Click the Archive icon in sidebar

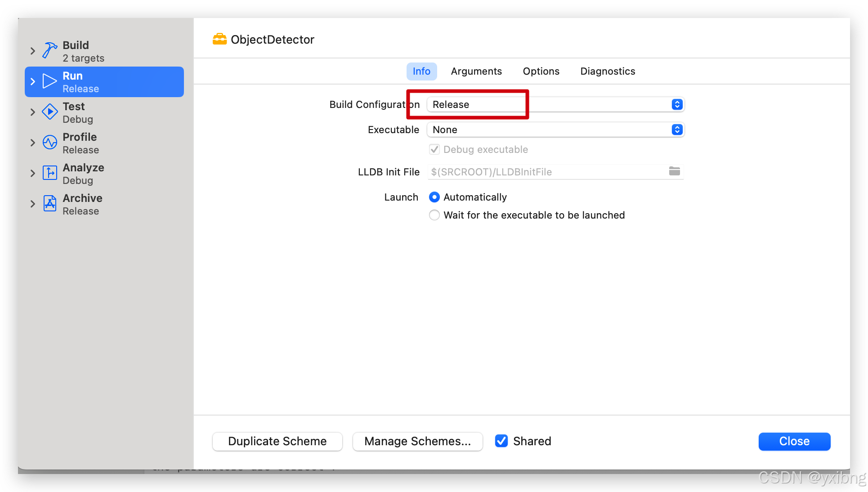pyautogui.click(x=49, y=203)
